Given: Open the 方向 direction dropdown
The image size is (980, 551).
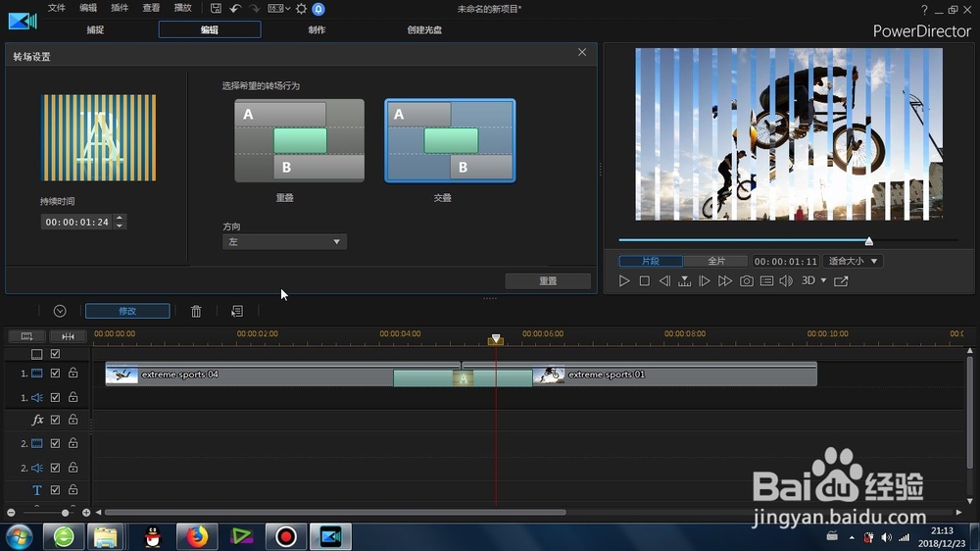Looking at the screenshot, I should (284, 241).
